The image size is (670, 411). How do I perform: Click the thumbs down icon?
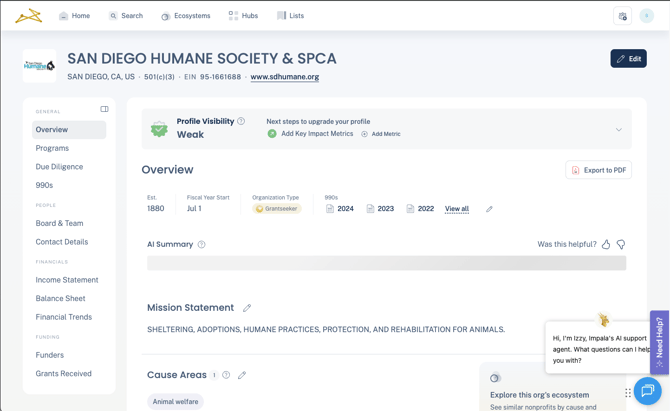pyautogui.click(x=621, y=244)
